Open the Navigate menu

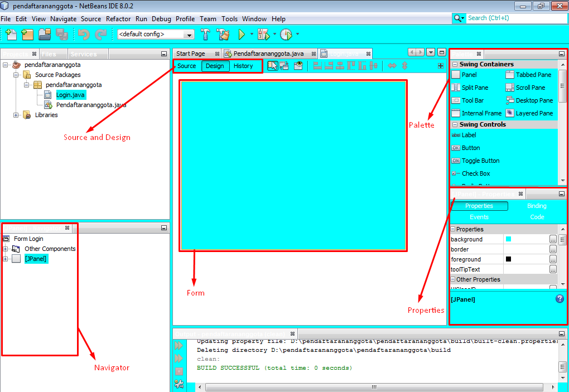click(63, 19)
